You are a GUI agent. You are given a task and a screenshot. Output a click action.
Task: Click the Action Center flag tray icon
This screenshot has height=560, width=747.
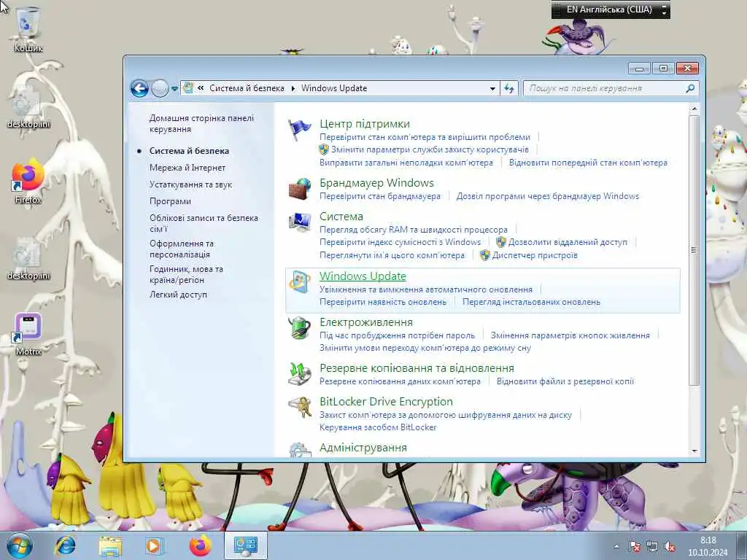(x=635, y=547)
